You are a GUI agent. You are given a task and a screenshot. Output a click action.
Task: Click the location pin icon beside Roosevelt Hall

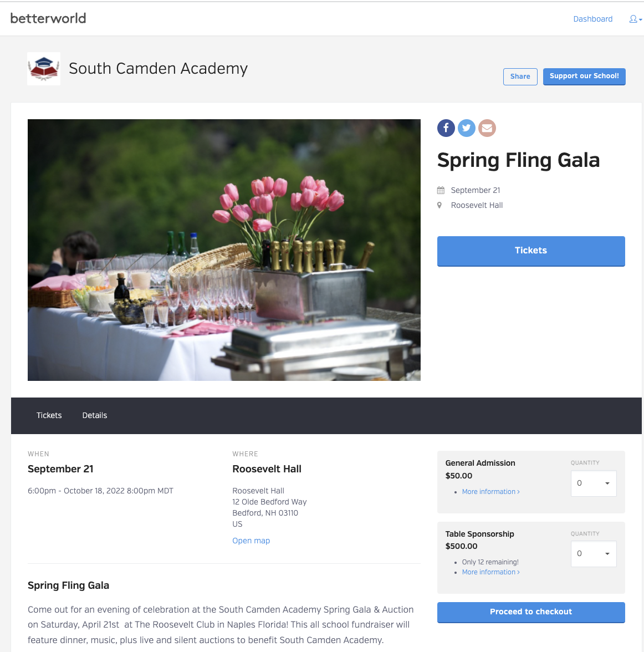[x=439, y=205]
